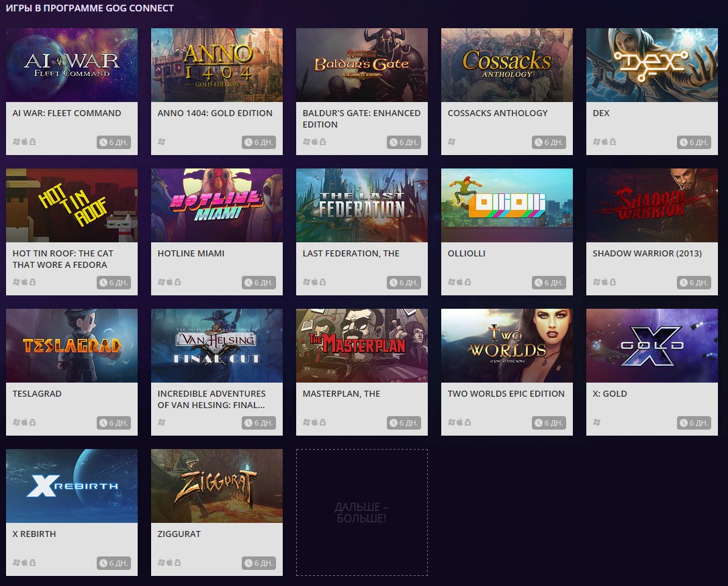The width and height of the screenshot is (728, 586).
Task: Open the Two Worlds cover image
Action: point(507,346)
